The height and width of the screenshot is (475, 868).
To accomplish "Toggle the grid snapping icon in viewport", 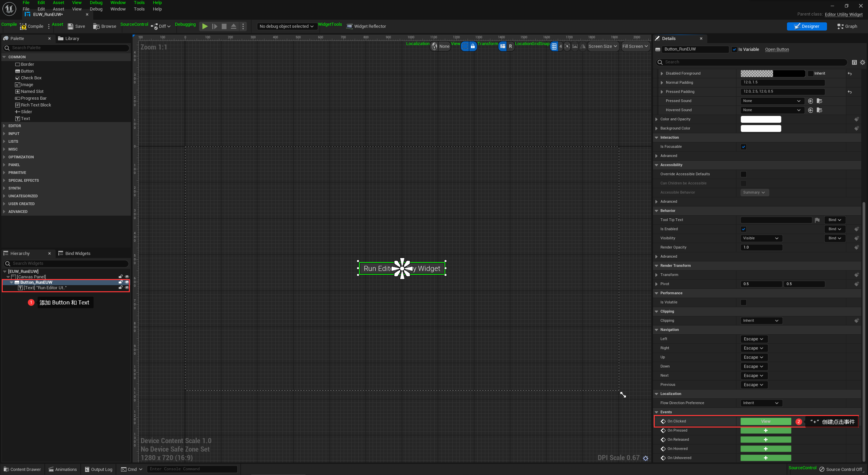I will point(554,46).
